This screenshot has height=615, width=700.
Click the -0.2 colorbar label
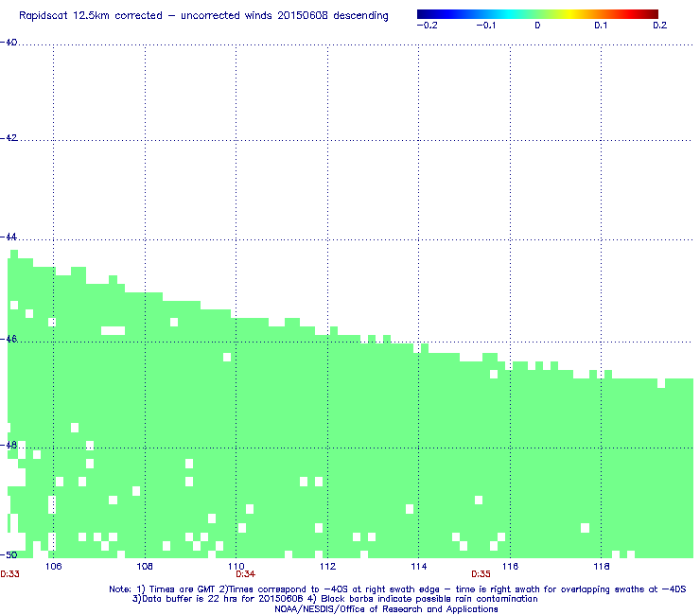(x=427, y=26)
